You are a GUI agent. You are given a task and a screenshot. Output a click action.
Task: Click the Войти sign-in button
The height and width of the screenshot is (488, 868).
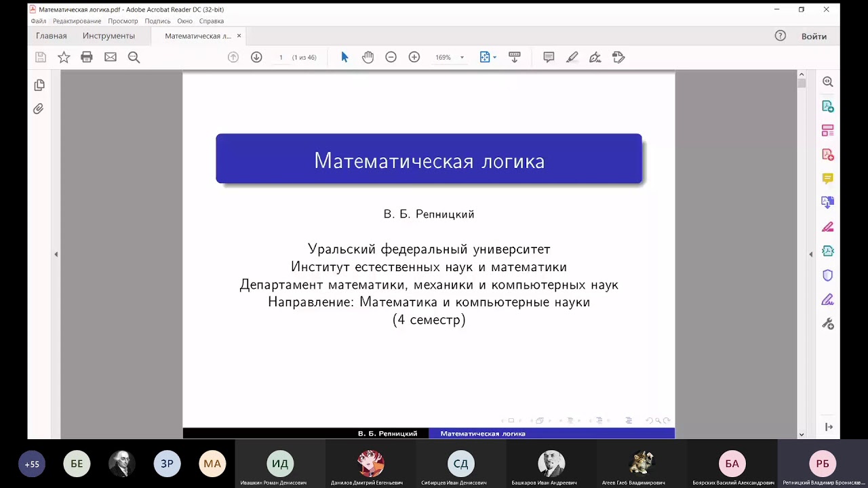tap(814, 36)
